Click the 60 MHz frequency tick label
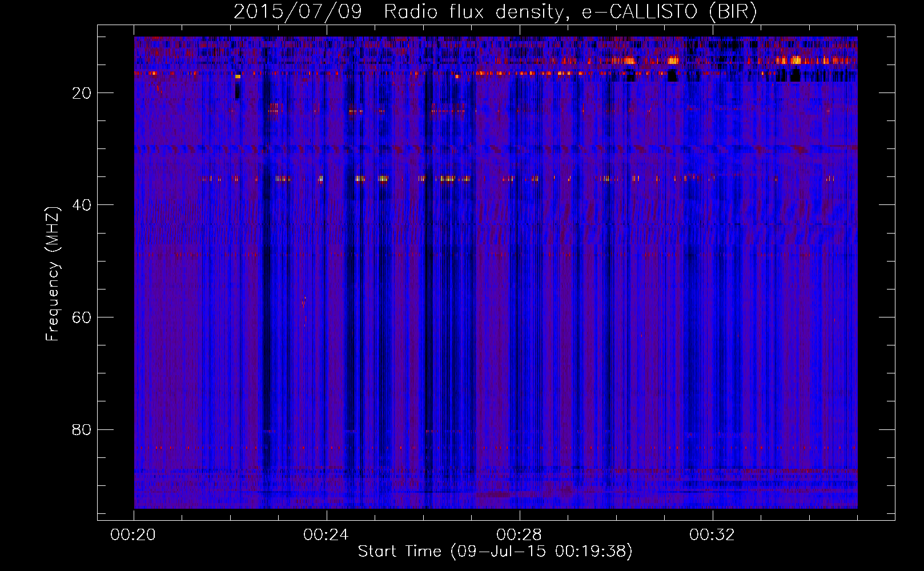This screenshot has width=924, height=571. (x=82, y=317)
